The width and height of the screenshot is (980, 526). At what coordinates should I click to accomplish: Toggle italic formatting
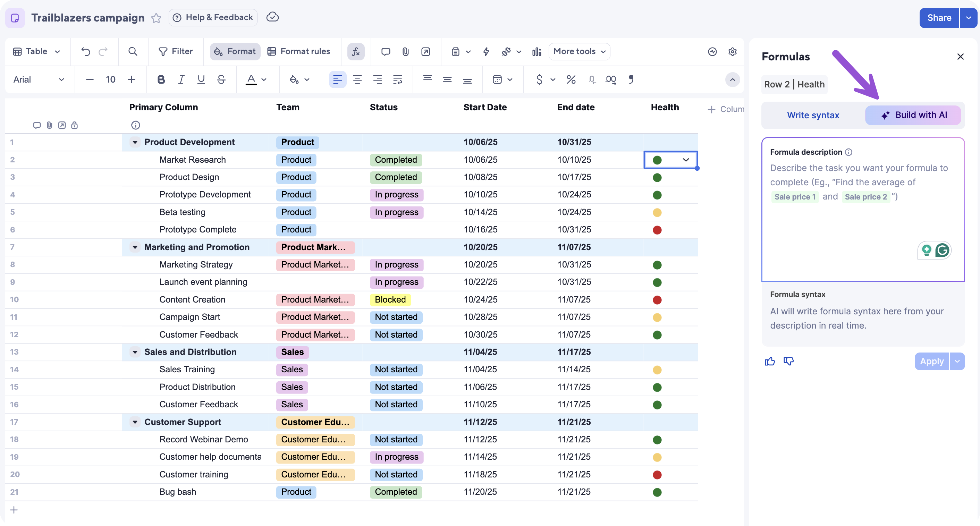coord(181,79)
